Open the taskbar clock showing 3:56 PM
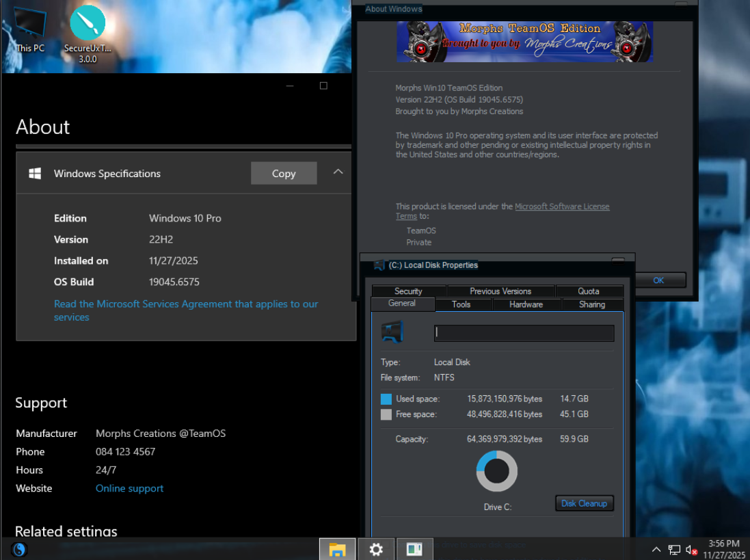Viewport: 750px width, 560px height. [724, 549]
